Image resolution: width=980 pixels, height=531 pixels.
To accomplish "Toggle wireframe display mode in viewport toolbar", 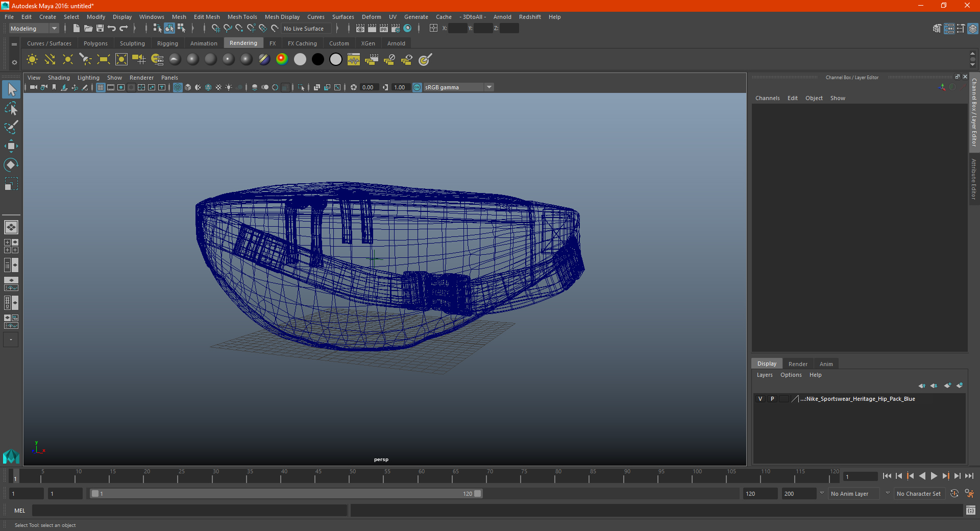I will [x=178, y=87].
